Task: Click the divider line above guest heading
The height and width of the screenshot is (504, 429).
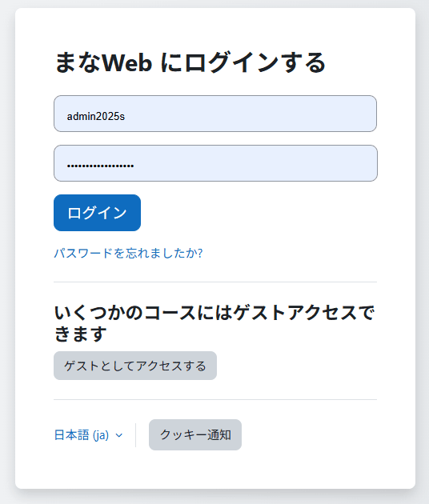Action: point(215,282)
